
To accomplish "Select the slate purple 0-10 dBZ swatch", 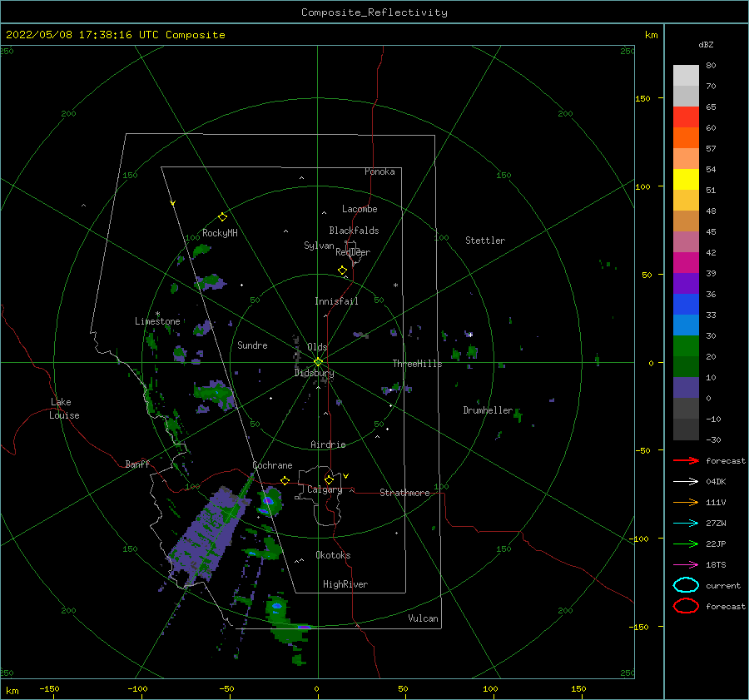I will (x=686, y=388).
